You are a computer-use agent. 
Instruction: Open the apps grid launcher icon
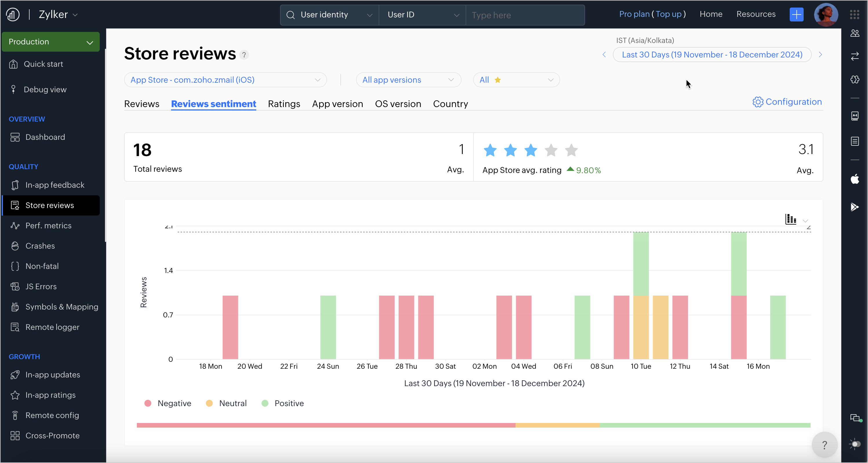(x=855, y=15)
